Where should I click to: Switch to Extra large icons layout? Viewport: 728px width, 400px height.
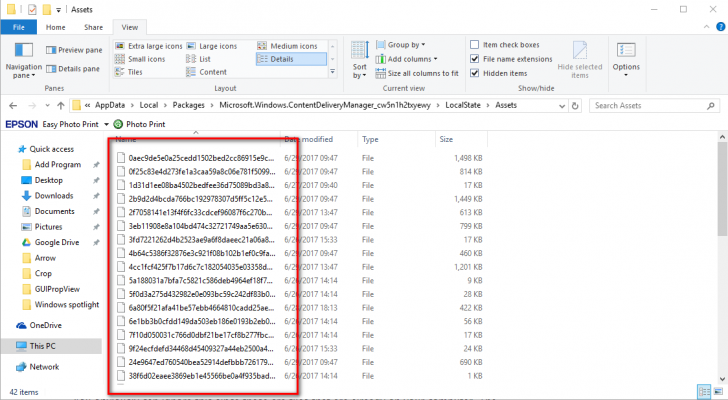pyautogui.click(x=149, y=46)
